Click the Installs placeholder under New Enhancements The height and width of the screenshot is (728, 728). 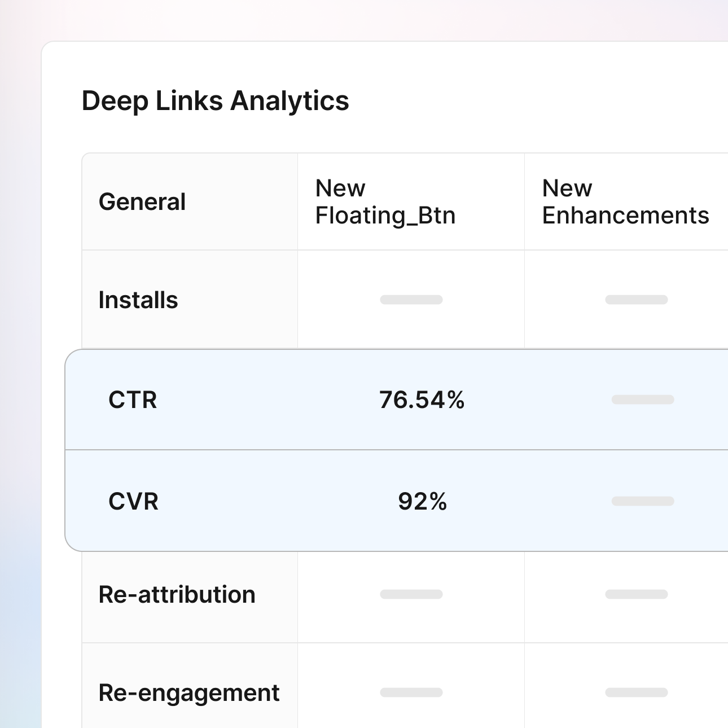pos(638,300)
